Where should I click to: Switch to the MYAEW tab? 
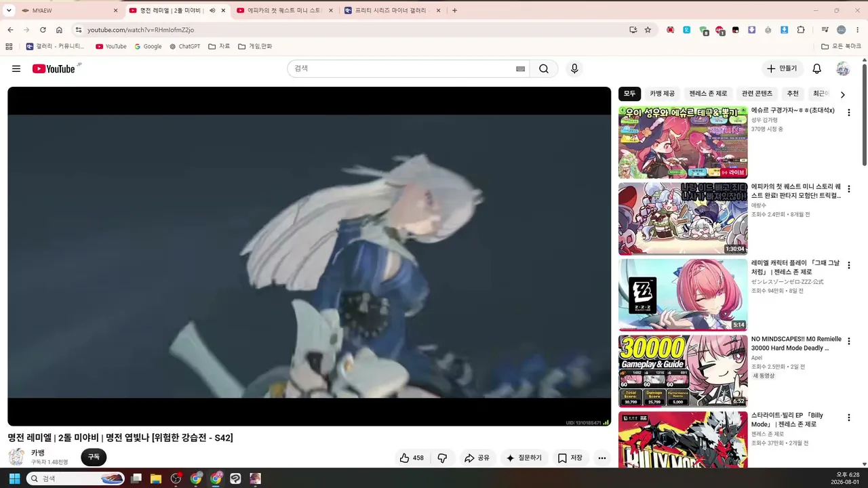70,10
